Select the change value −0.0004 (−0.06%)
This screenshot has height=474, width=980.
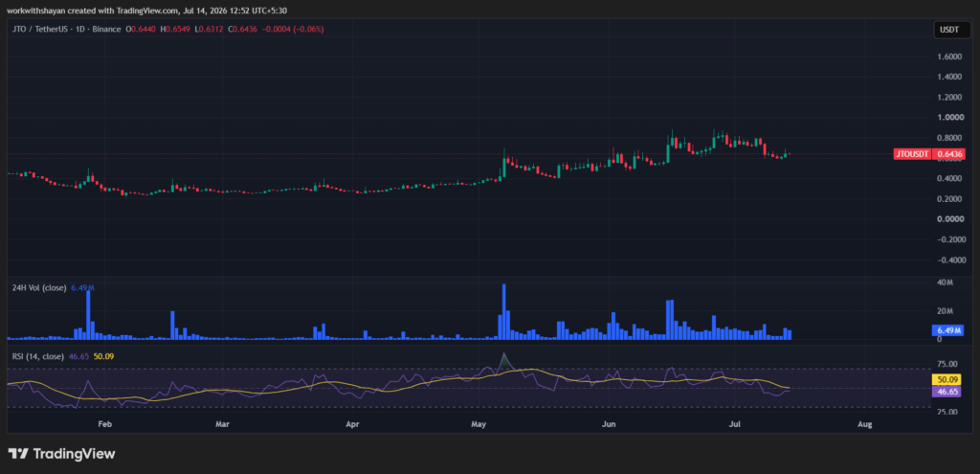[x=293, y=29]
